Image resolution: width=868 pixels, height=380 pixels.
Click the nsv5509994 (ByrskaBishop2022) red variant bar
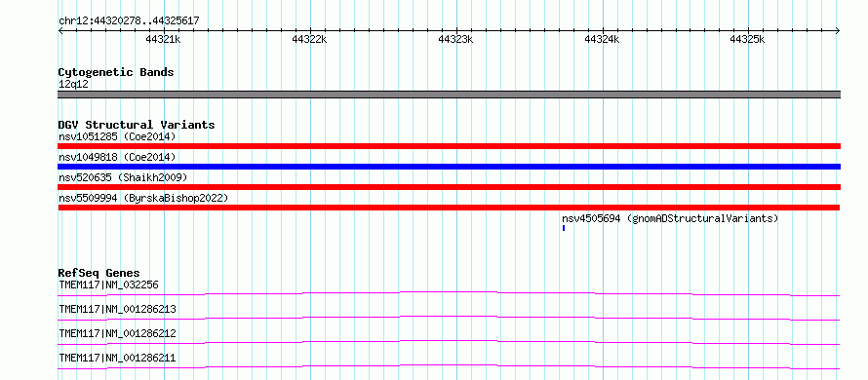click(449, 208)
